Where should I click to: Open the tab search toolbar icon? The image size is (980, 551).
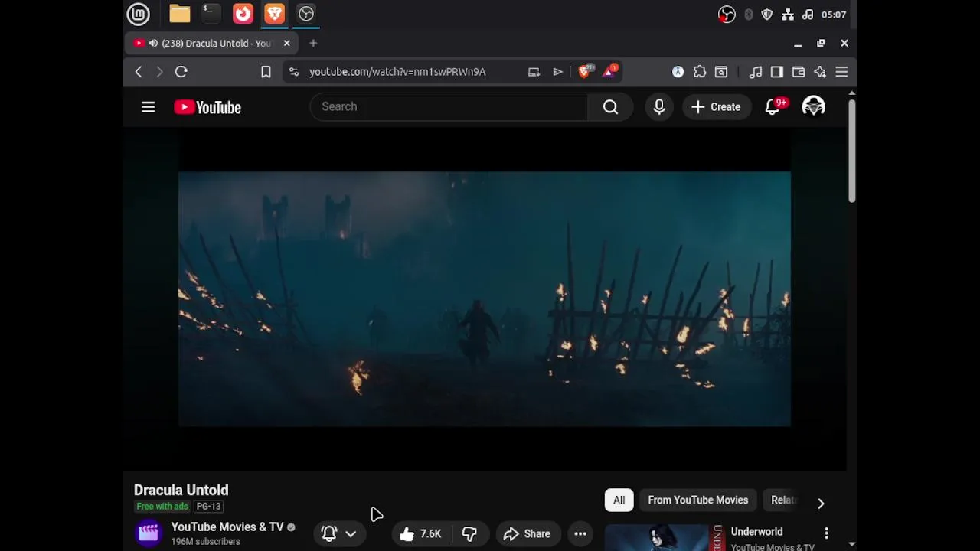(721, 72)
